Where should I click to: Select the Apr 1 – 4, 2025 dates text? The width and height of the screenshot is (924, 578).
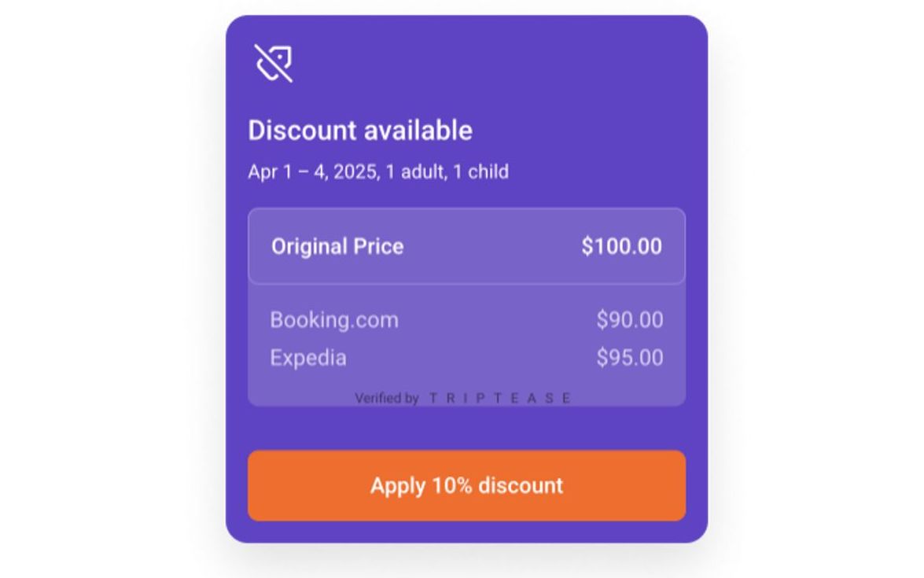312,172
